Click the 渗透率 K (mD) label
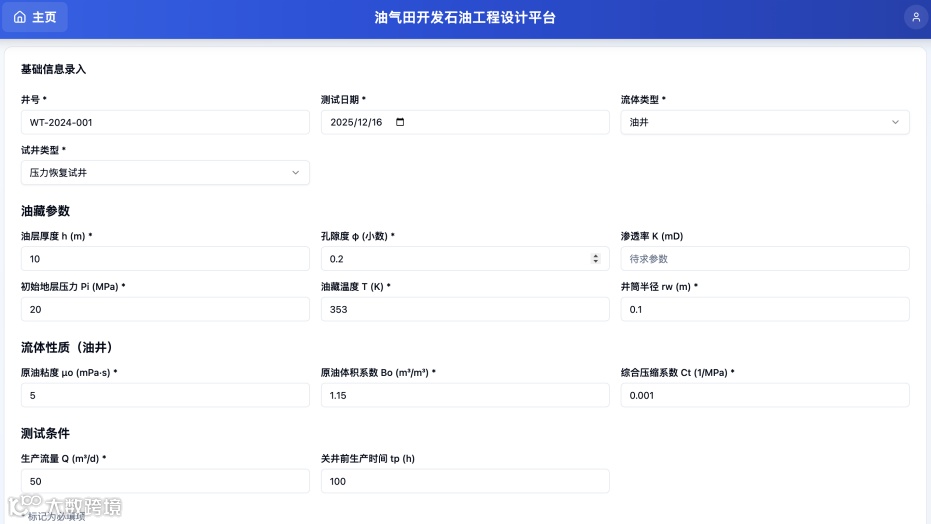Screen dimensions: 931x524 point(652,236)
